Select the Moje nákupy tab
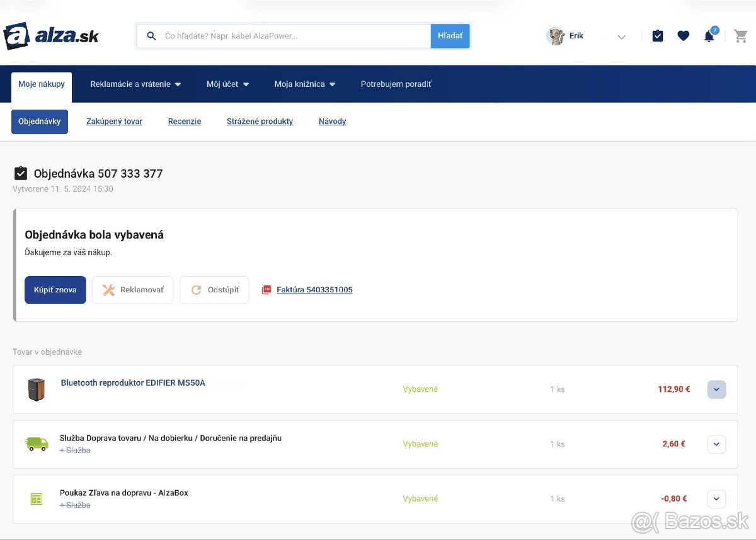This screenshot has width=756, height=540. pos(42,87)
